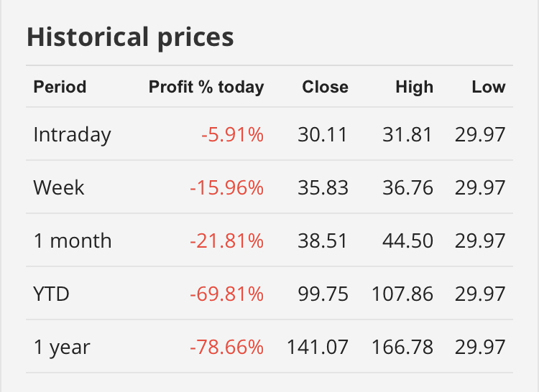Click the -5.91% intraday profit value
Screen dimensions: 539x392
click(231, 134)
